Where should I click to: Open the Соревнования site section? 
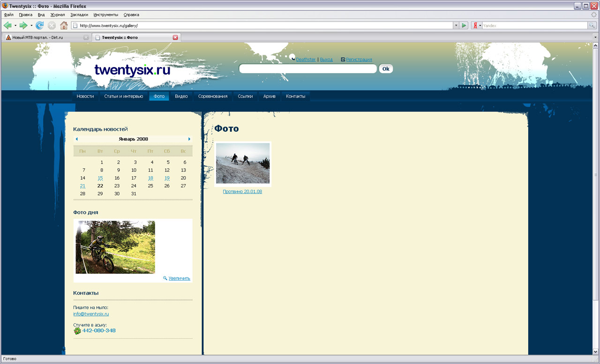[x=213, y=97]
